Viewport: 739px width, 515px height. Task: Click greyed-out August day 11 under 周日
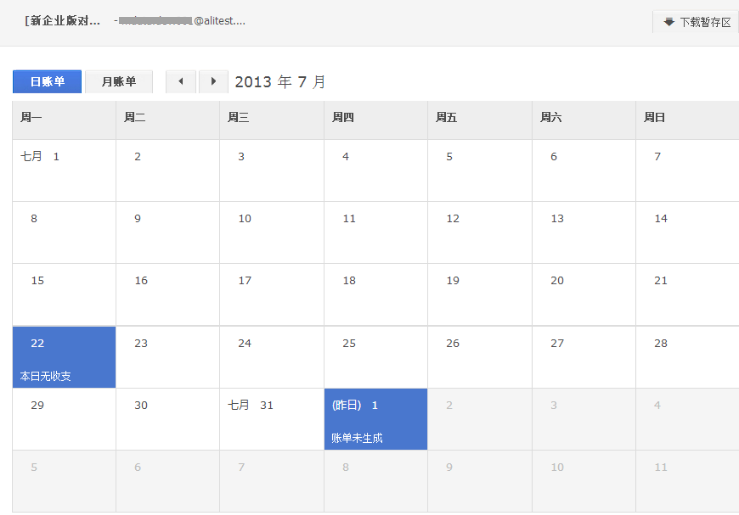point(688,481)
